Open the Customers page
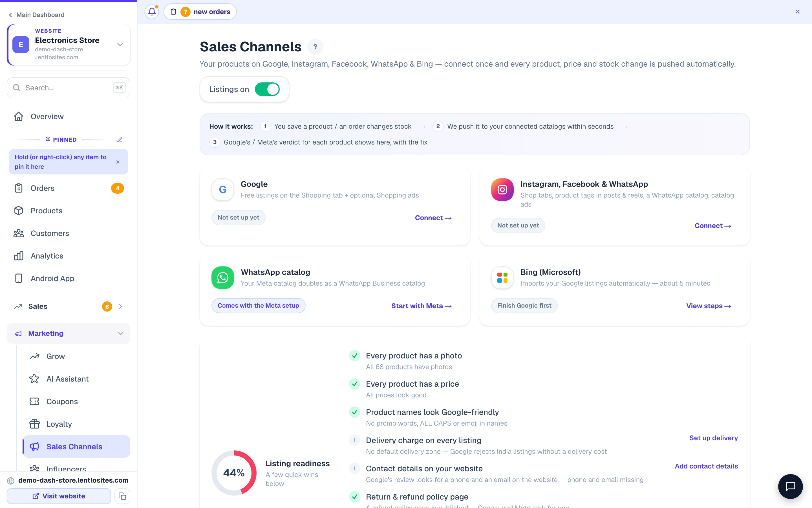812x508 pixels. click(x=69, y=233)
